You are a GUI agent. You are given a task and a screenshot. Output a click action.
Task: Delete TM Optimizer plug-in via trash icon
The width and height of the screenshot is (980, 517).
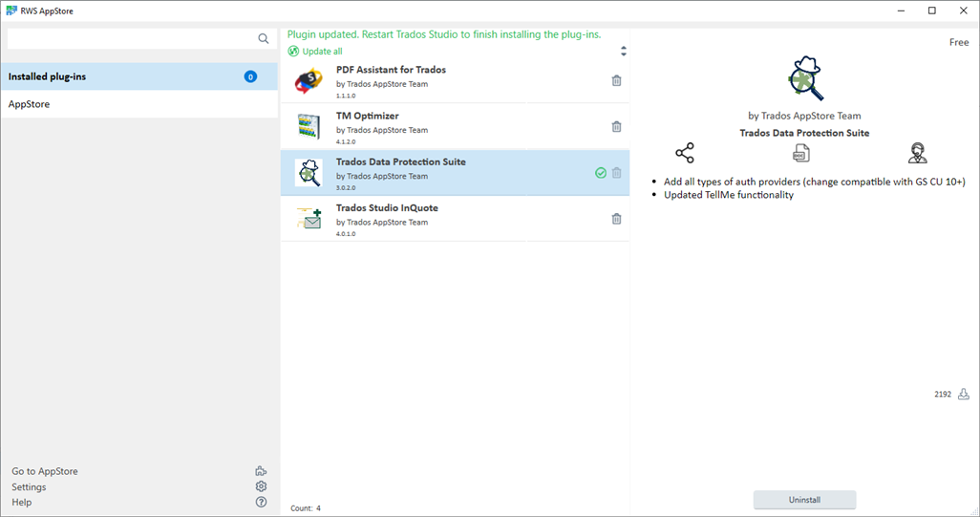click(x=616, y=127)
